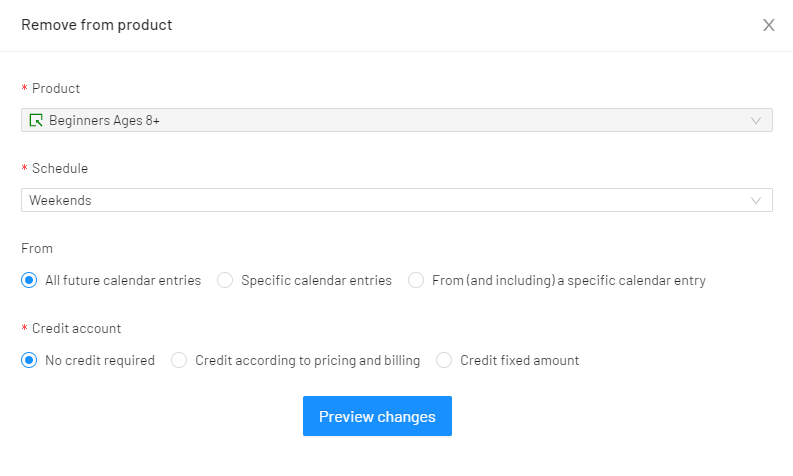Click the Beginners Ages 8+ product text

click(104, 120)
